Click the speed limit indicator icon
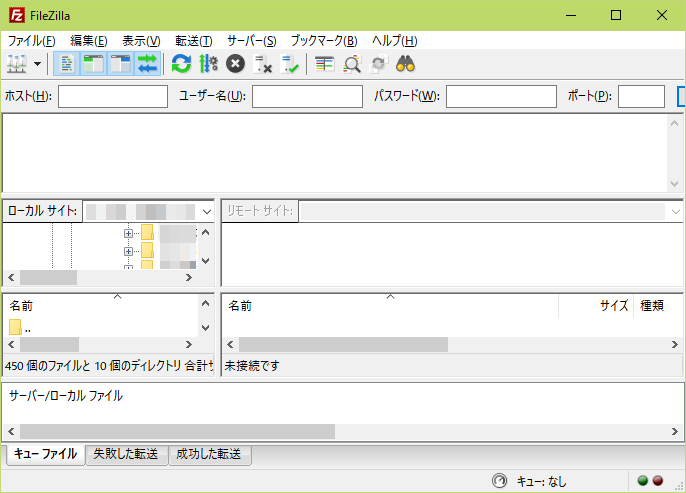686x493 pixels. coord(499,481)
